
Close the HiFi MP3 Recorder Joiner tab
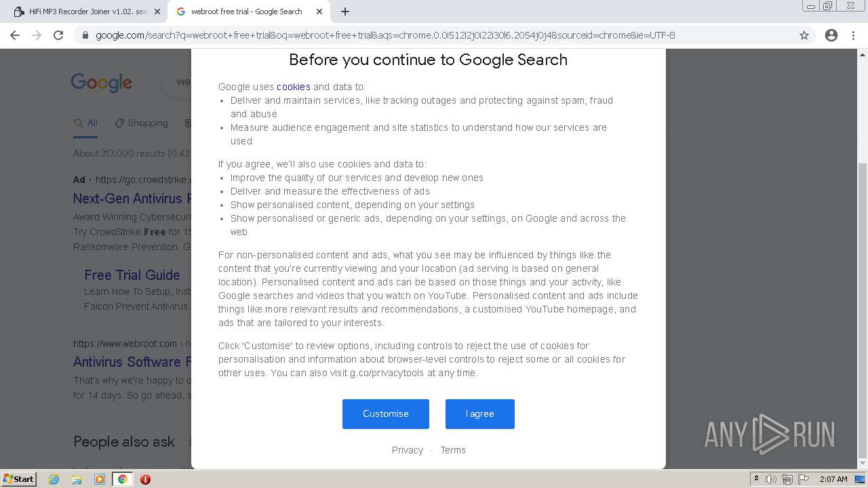click(x=157, y=12)
